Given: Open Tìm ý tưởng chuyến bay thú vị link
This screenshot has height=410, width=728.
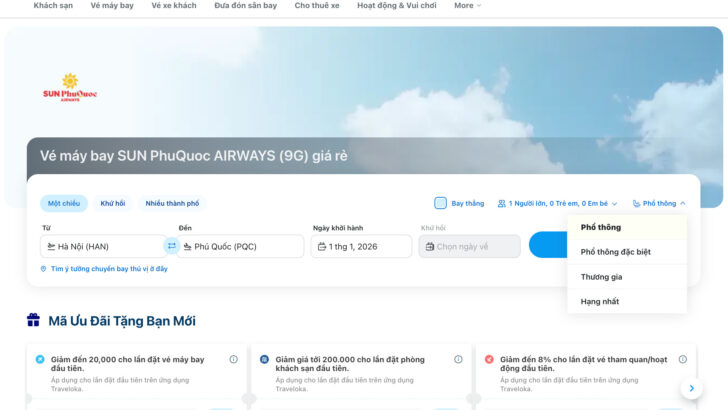Looking at the screenshot, I should click(x=109, y=269).
